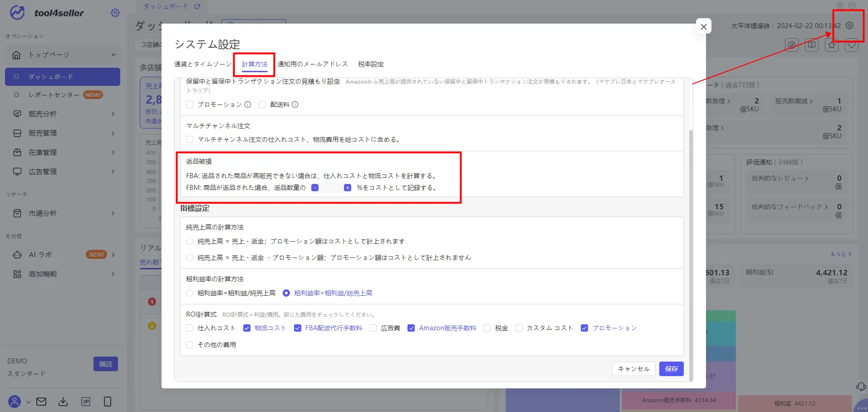Click the 在庫管理 box icon
The image size is (868, 412).
pyautogui.click(x=17, y=152)
